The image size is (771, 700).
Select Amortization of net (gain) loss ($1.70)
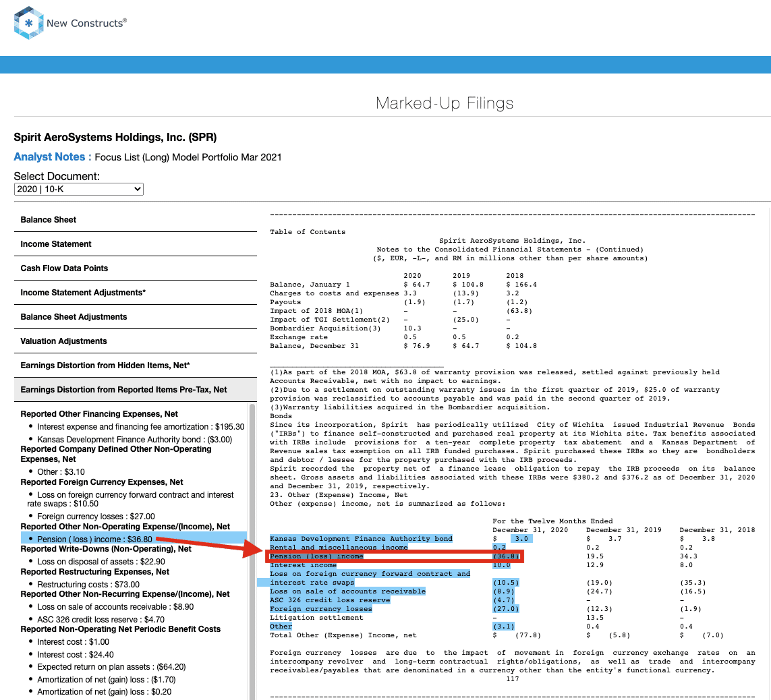106,680
